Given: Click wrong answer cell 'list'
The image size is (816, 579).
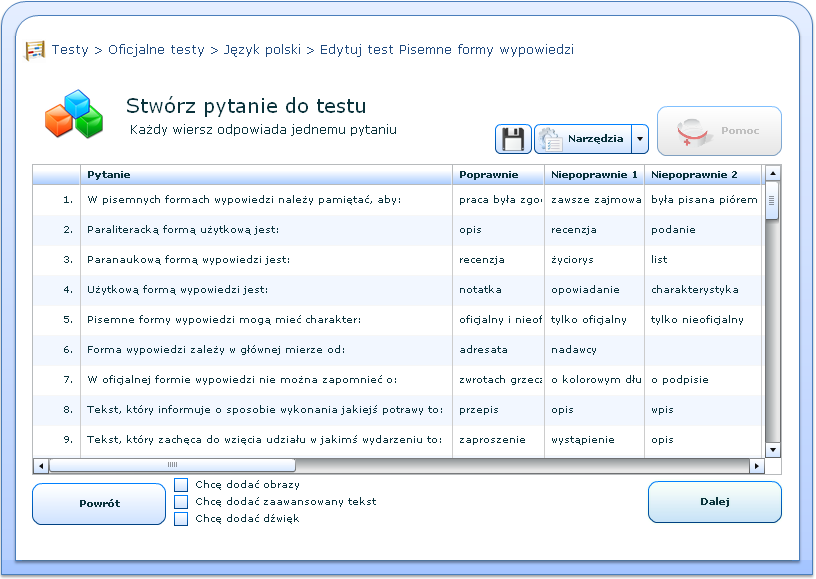Looking at the screenshot, I should (x=703, y=260).
